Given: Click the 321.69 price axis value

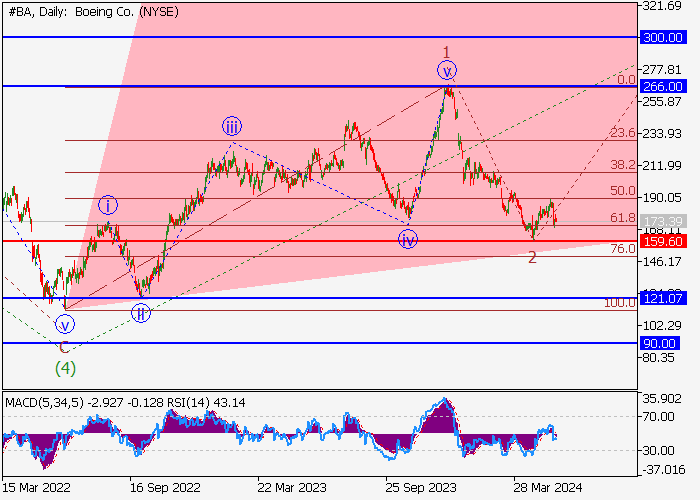Looking at the screenshot, I should [x=662, y=6].
